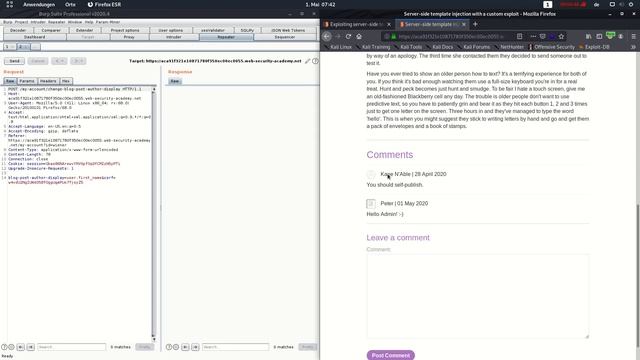Switch to the Sequencer tab
Image resolution: width=640 pixels, height=360 pixels.
[284, 37]
